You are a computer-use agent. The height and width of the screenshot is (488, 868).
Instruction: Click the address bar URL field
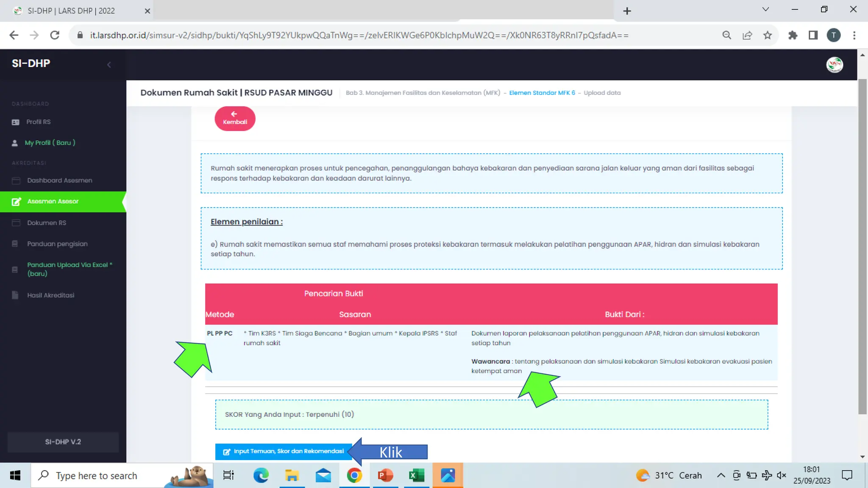(x=359, y=35)
